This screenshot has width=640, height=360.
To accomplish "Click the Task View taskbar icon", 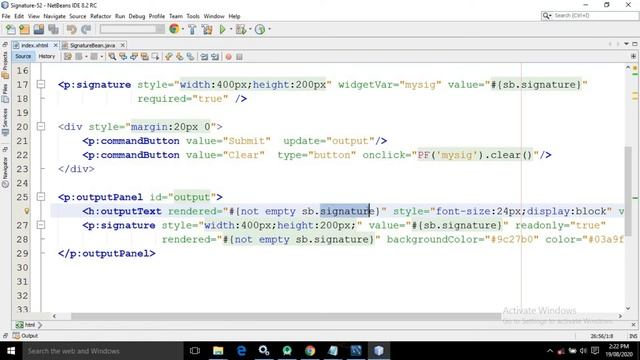I will click(195, 351).
